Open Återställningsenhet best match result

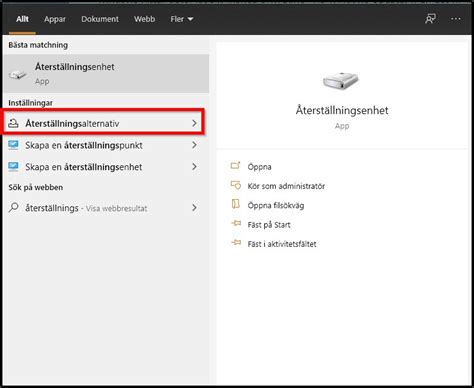[106, 74]
